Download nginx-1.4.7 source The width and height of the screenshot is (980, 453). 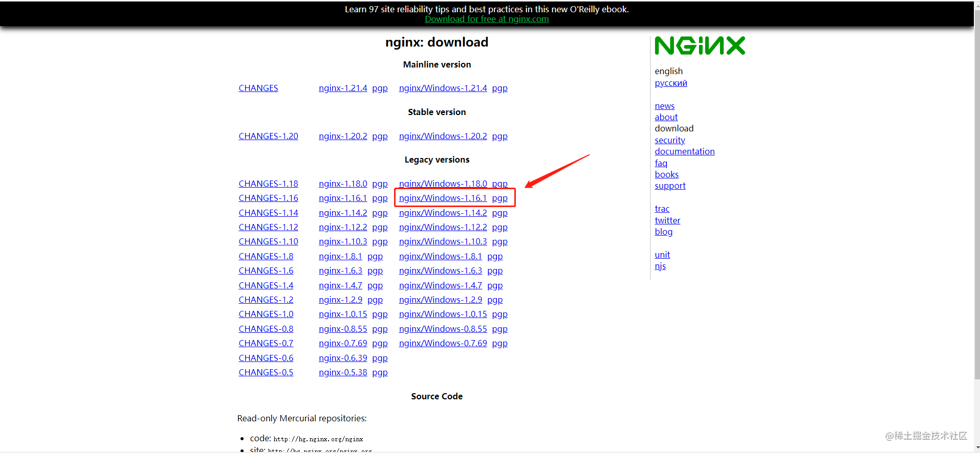(x=340, y=285)
